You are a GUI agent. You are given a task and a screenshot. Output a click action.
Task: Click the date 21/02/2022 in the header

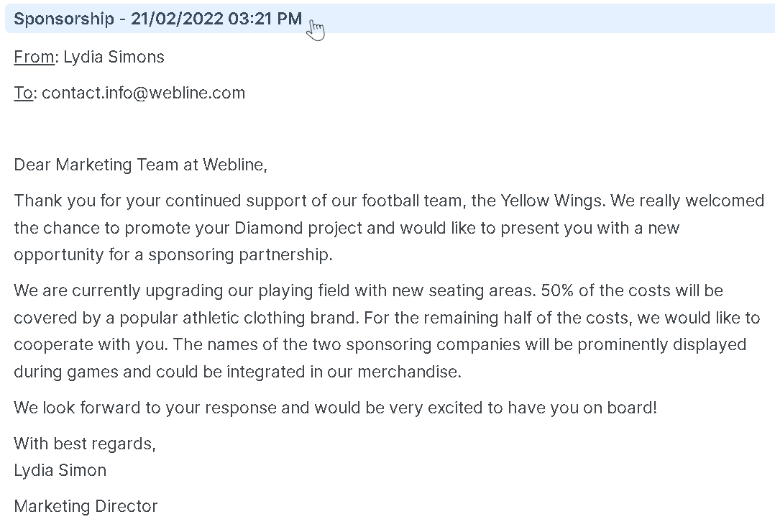[x=177, y=18]
